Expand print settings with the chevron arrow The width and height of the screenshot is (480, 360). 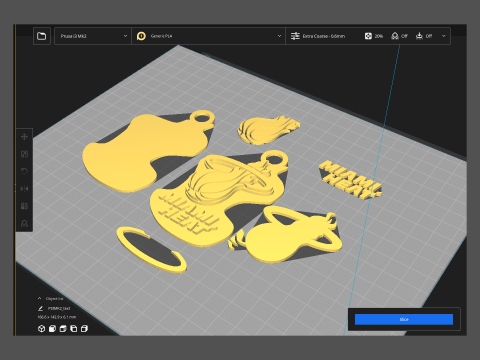(x=443, y=36)
